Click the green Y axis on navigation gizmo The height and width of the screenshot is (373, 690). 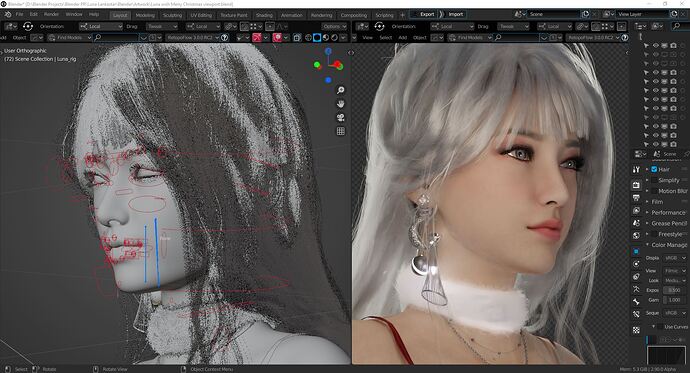pyautogui.click(x=317, y=66)
